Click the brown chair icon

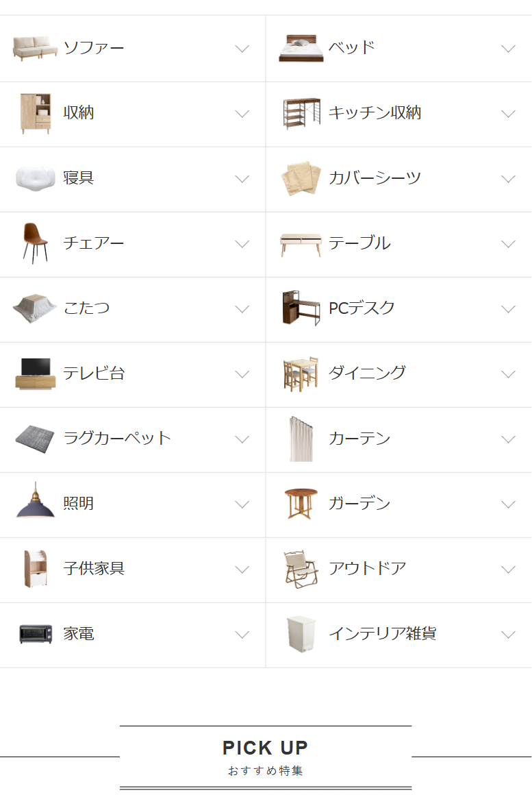35,243
